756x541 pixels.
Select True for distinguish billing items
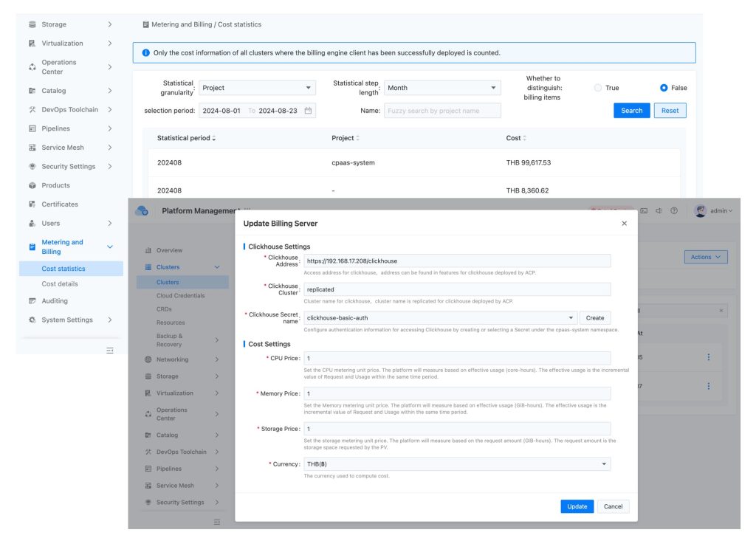(598, 88)
